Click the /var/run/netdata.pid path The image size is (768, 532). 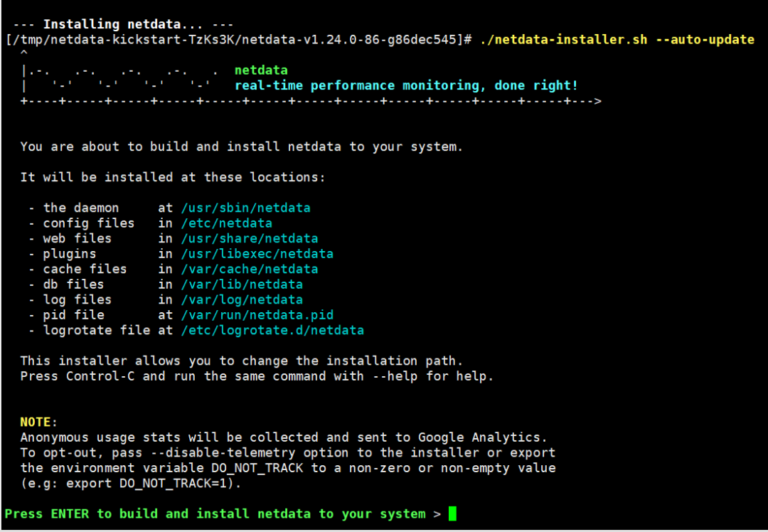(257, 314)
